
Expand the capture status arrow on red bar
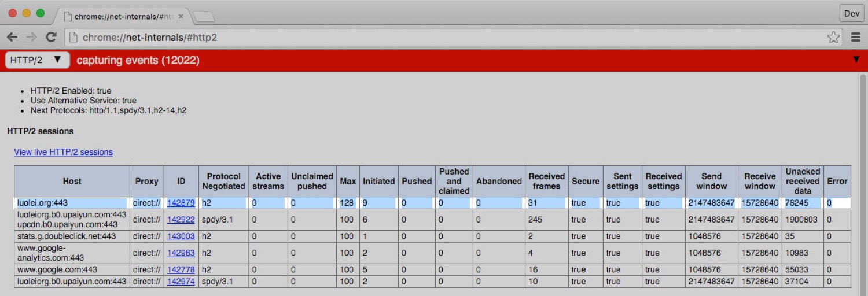(856, 60)
